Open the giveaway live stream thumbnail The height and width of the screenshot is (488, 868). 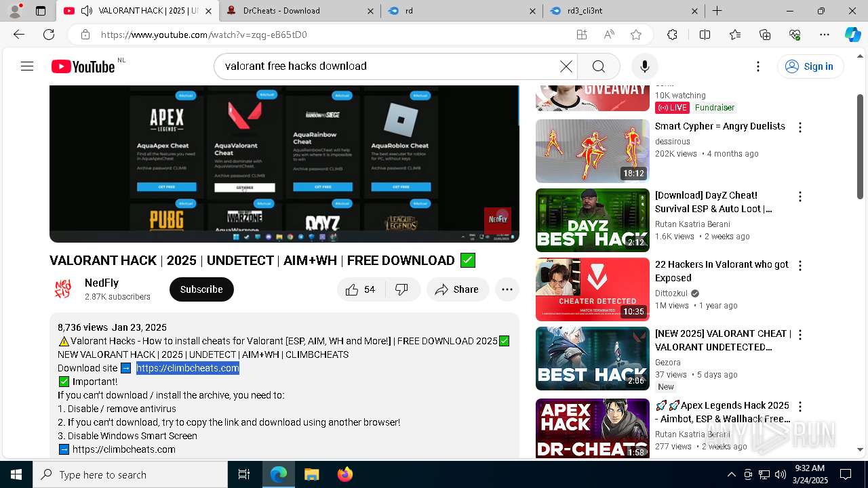(x=592, y=98)
